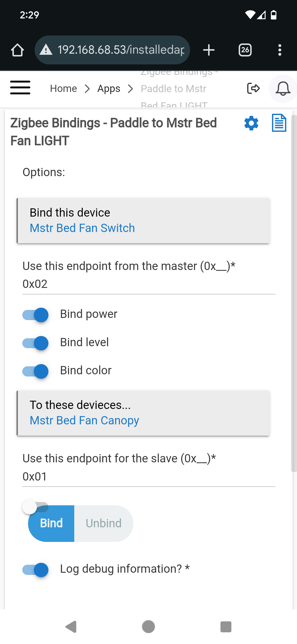Open Chrome's three-dot menu
Screen dimensions: 297x644
pos(280,50)
